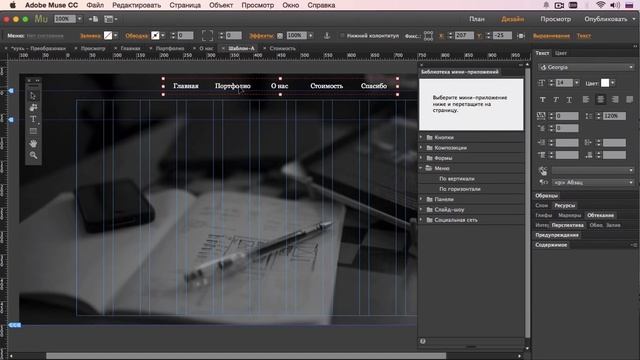This screenshot has width=640, height=360.
Task: Switch to Просмотр mode
Action: click(556, 19)
